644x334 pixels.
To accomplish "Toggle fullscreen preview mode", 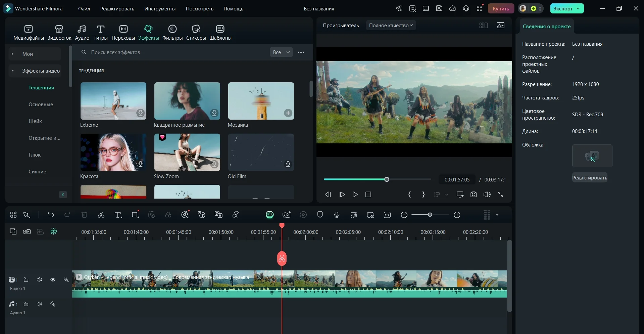I will [x=500, y=195].
